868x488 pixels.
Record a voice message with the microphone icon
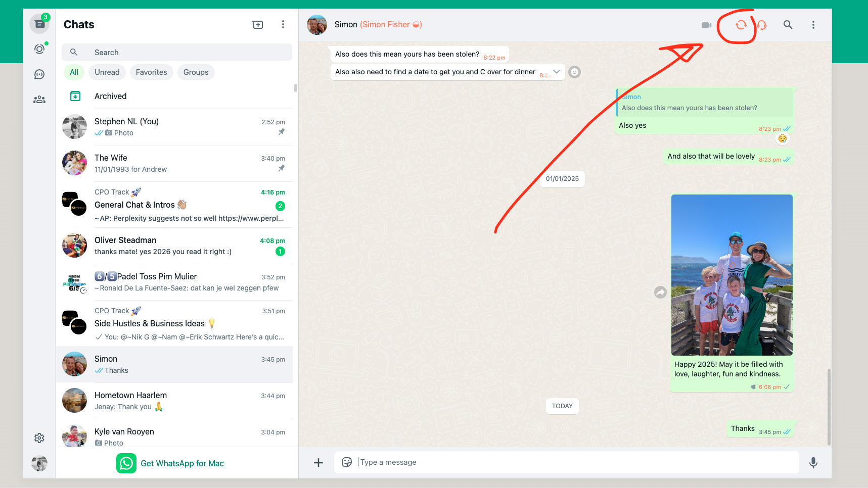[813, 462]
